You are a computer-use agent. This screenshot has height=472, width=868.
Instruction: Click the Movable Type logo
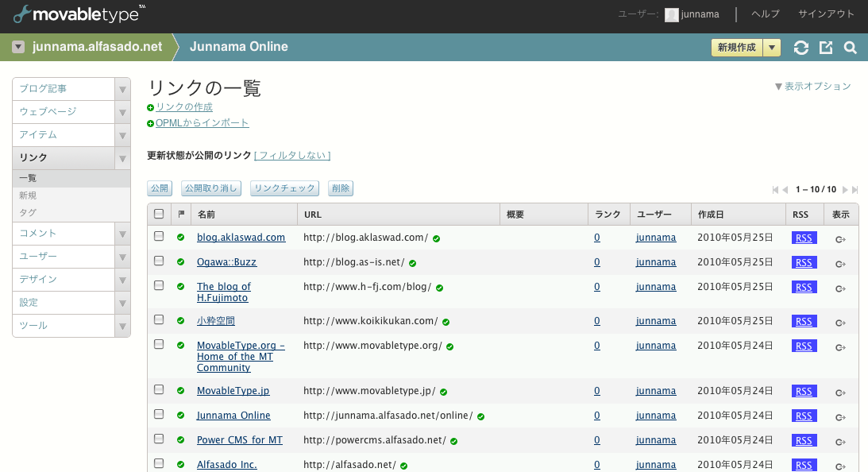tap(79, 14)
